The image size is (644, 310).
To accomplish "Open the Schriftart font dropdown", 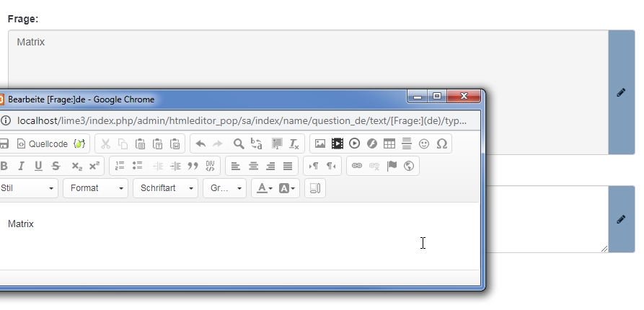I will tap(165, 188).
